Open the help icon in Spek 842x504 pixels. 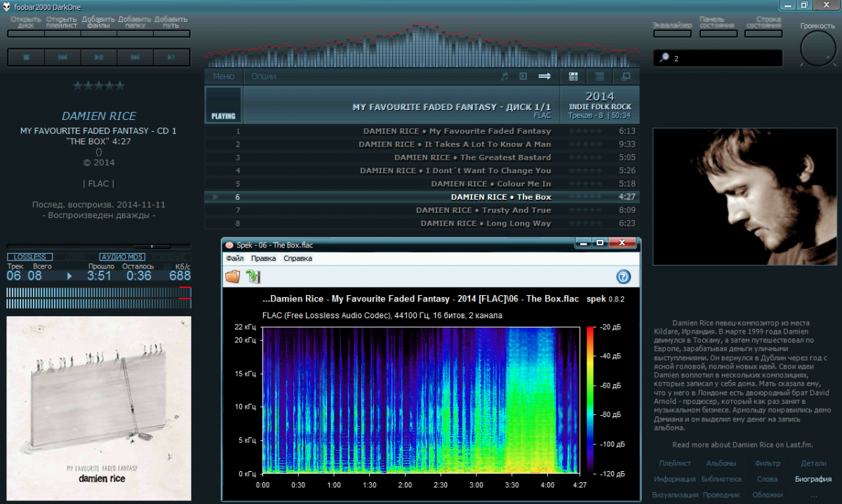(x=623, y=277)
